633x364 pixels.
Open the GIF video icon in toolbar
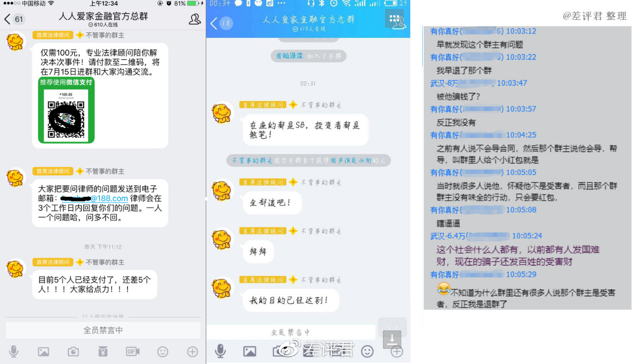pyautogui.click(x=132, y=351)
